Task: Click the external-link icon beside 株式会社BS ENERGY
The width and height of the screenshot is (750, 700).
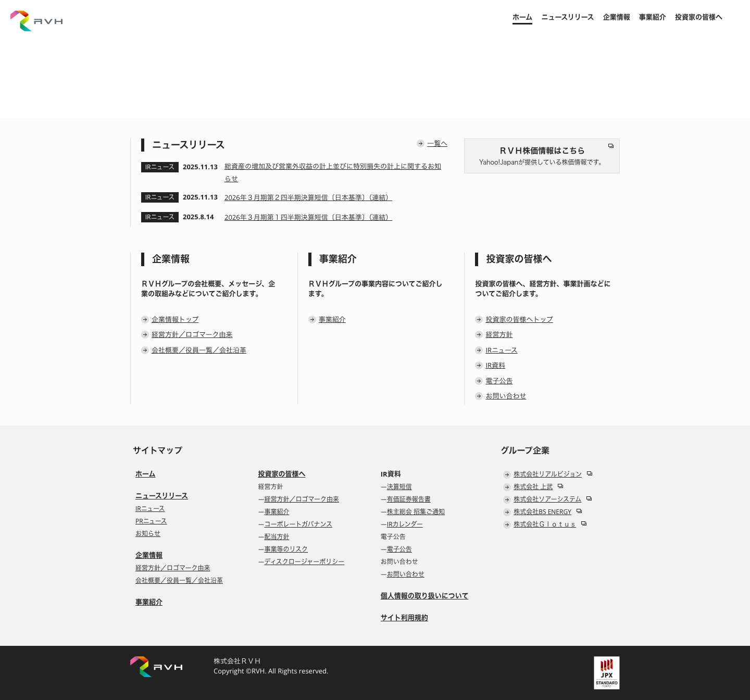Action: [x=579, y=511]
